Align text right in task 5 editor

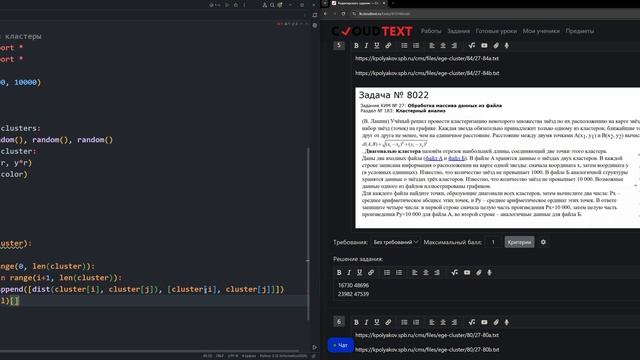tap(454, 46)
